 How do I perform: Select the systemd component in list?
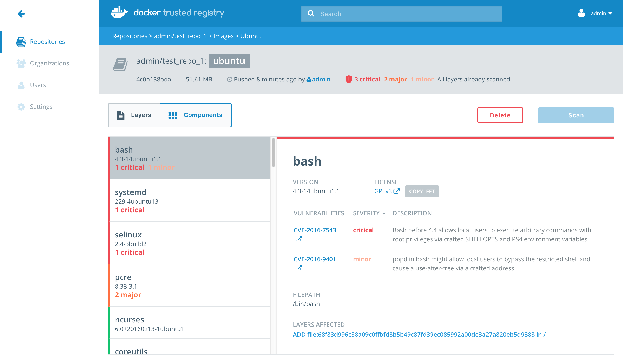click(190, 200)
